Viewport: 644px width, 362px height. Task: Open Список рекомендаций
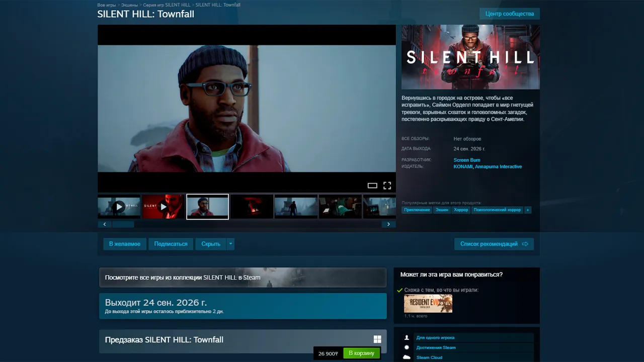pyautogui.click(x=494, y=244)
